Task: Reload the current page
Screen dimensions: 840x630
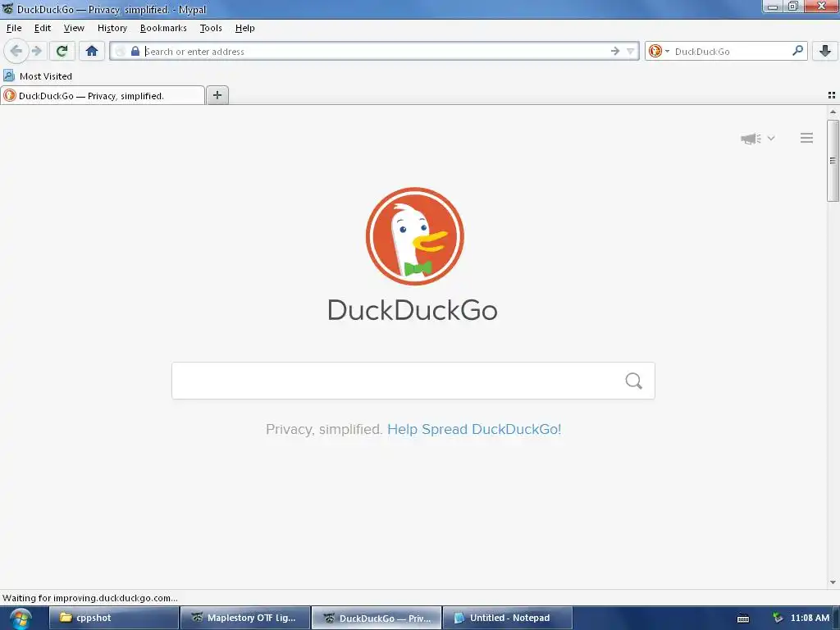Action: coord(62,51)
